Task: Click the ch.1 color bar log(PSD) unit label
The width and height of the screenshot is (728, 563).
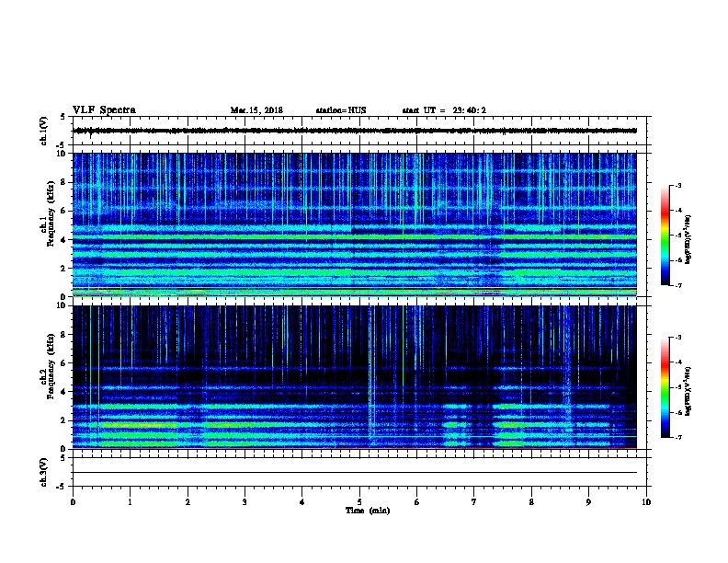Action: 688,239
